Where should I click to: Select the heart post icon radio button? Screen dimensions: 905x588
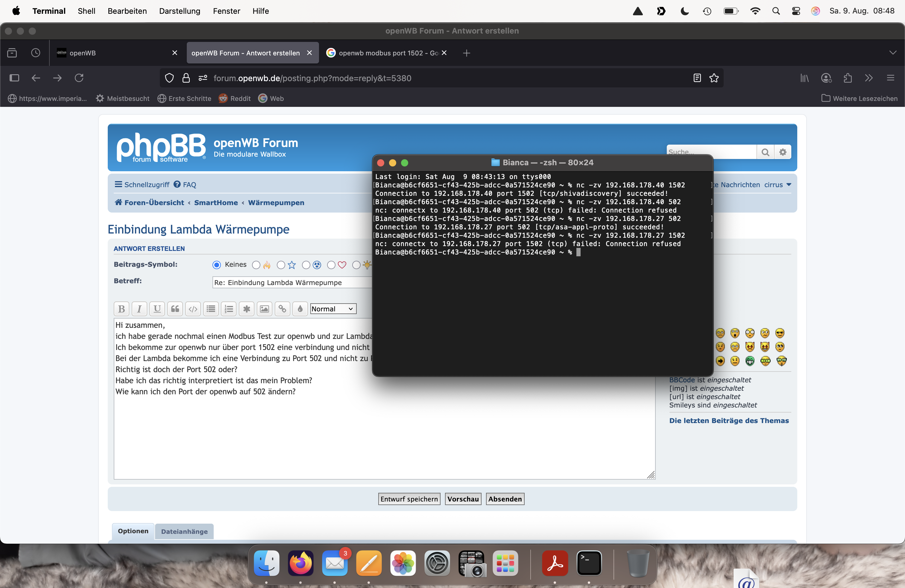331,265
